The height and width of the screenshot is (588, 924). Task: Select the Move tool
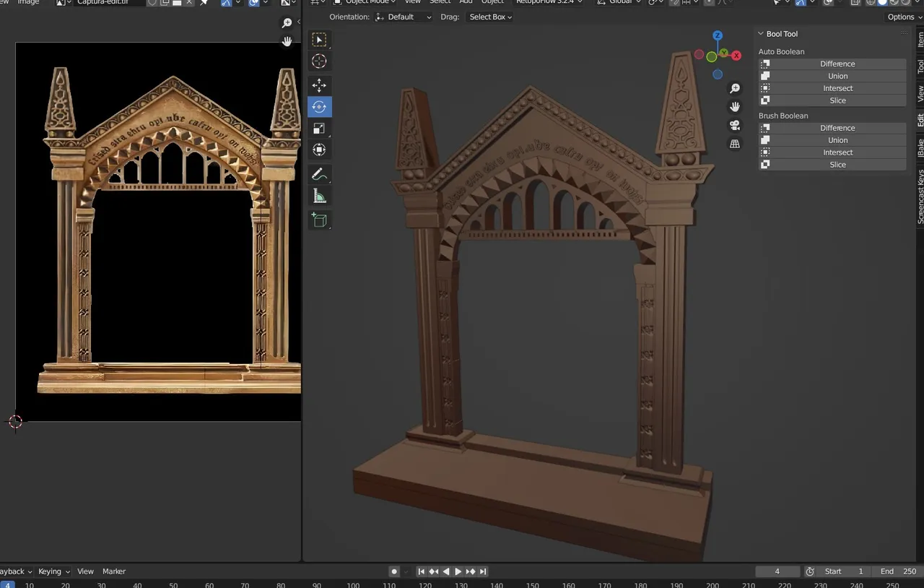(319, 85)
